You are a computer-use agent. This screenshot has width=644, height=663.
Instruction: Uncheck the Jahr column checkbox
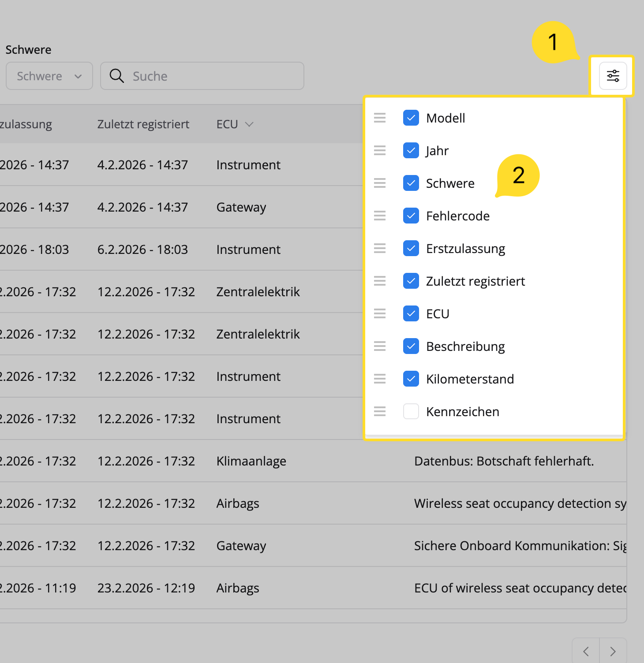[411, 150]
